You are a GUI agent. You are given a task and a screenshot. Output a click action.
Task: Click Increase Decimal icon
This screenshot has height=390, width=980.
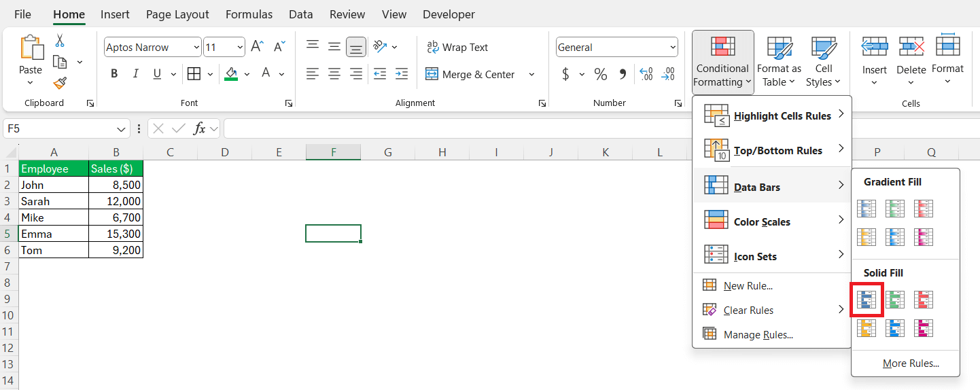646,74
